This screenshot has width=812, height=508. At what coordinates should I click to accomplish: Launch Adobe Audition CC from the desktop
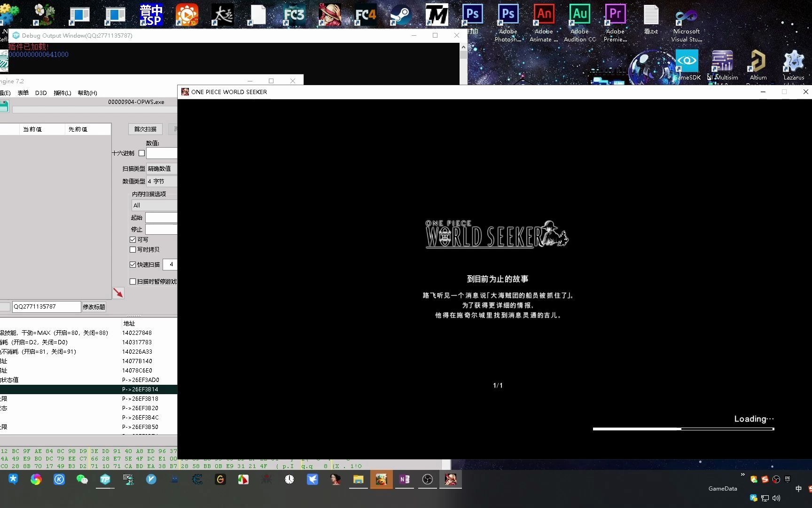(579, 23)
